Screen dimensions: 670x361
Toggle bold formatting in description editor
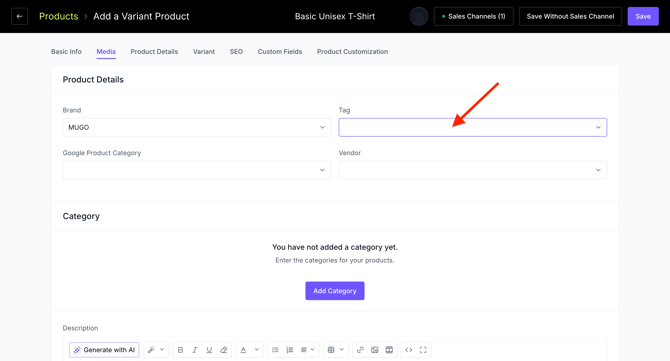point(180,350)
